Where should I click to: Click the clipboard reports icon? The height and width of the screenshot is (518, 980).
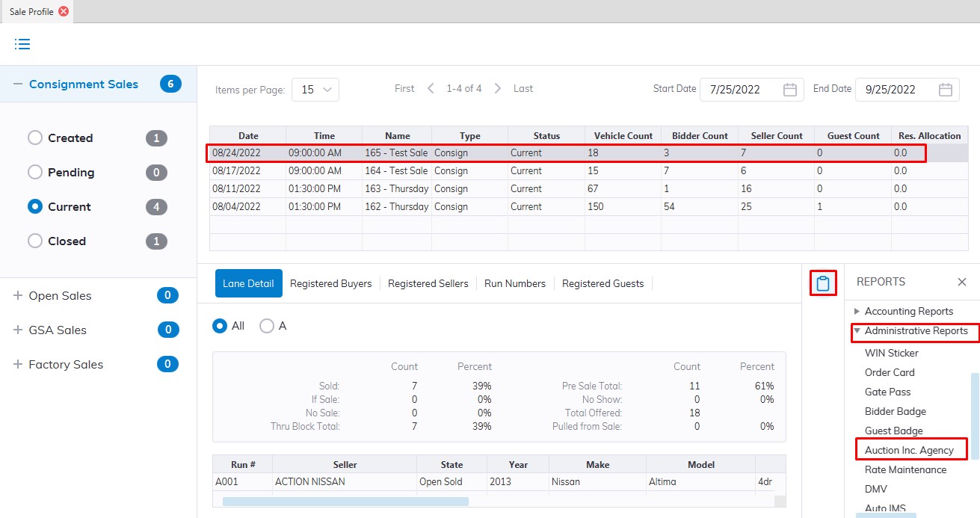coord(823,283)
